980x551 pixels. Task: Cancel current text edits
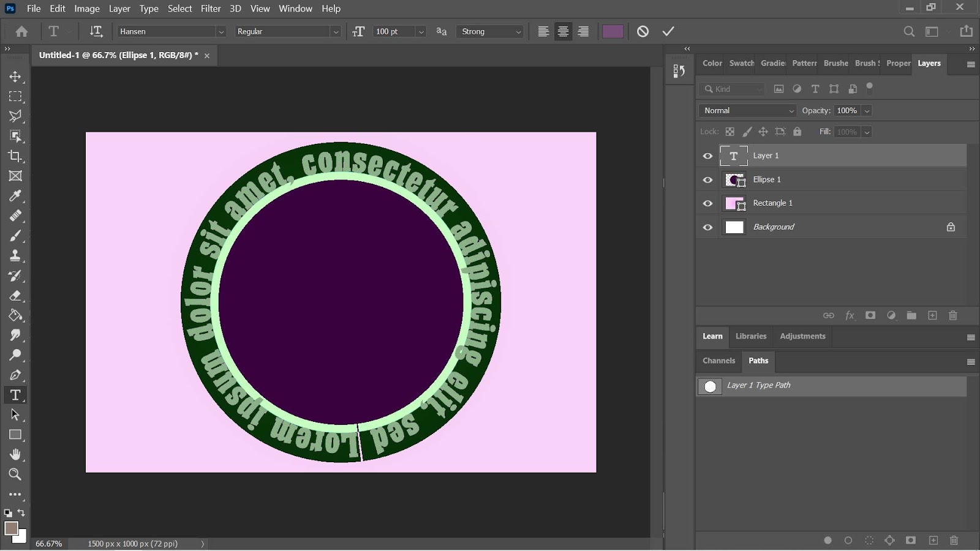click(x=643, y=31)
